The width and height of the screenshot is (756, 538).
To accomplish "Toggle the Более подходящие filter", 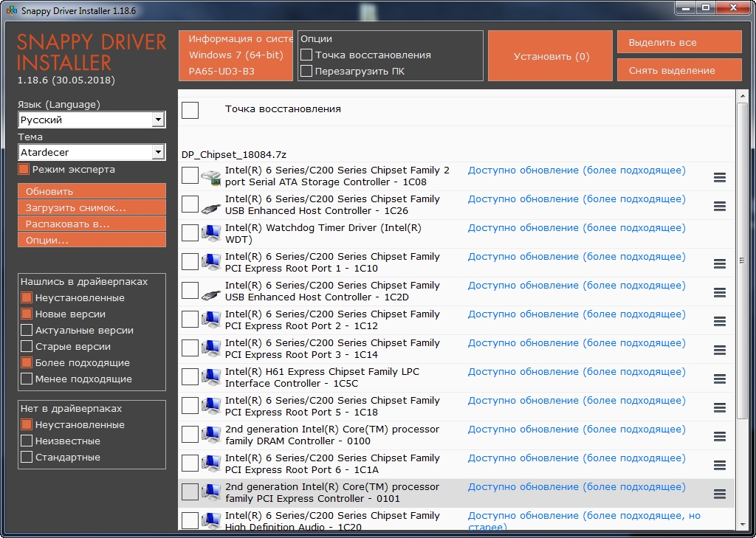I will pyautogui.click(x=27, y=363).
